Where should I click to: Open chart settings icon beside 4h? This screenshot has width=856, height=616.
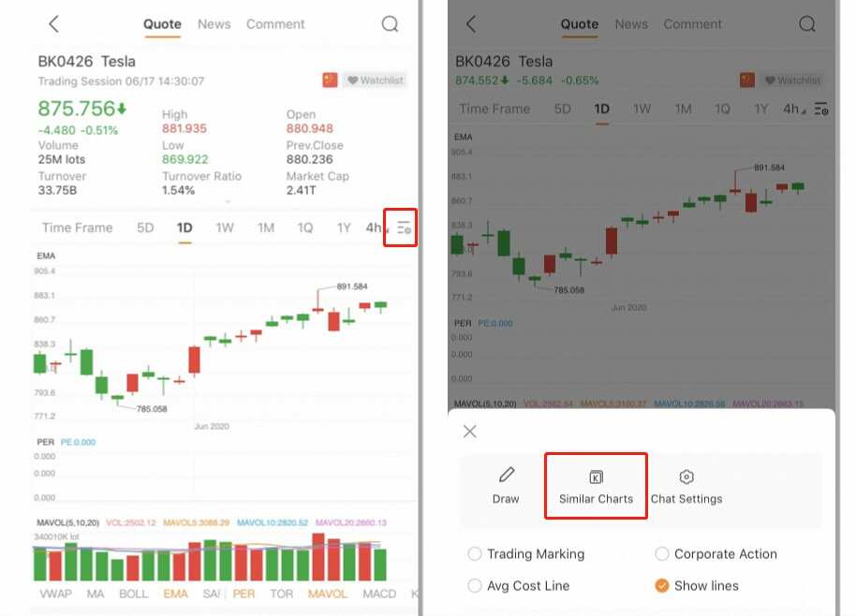pos(404,227)
